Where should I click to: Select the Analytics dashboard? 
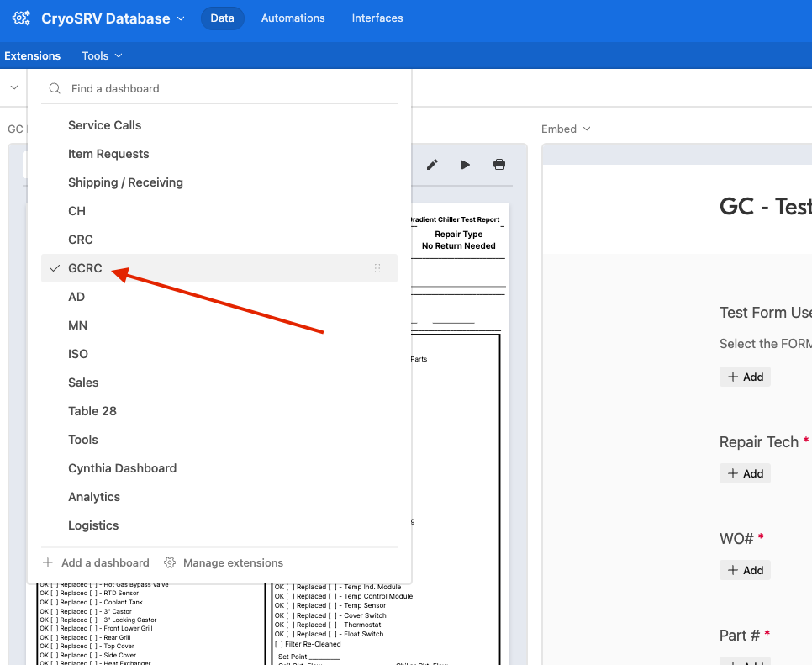point(94,496)
